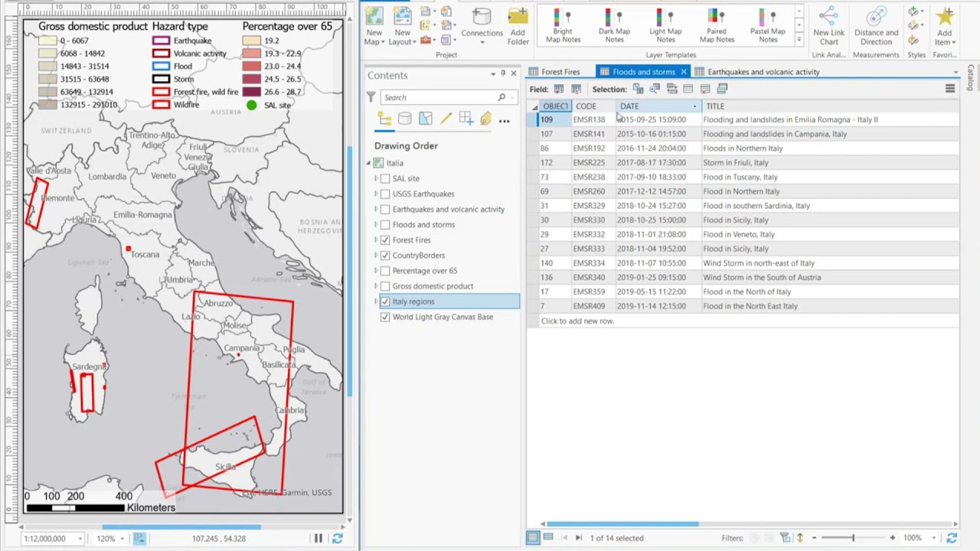Open more list options ellipsis in Contents
Screen dimensions: 980x551
504,120
